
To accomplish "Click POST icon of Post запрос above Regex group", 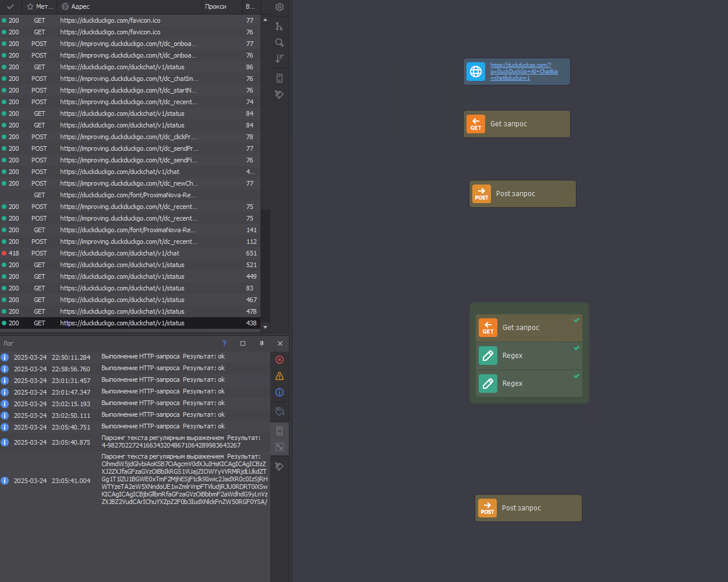I will click(x=482, y=194).
